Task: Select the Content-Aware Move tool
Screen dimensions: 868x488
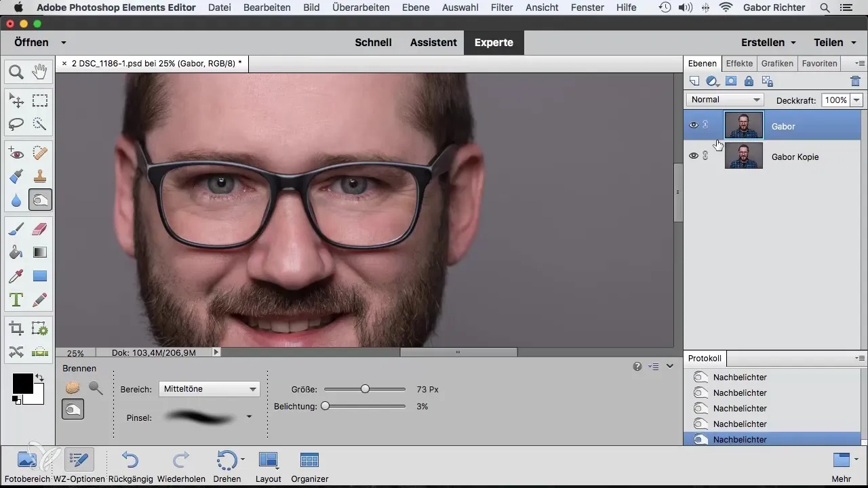Action: tap(16, 352)
